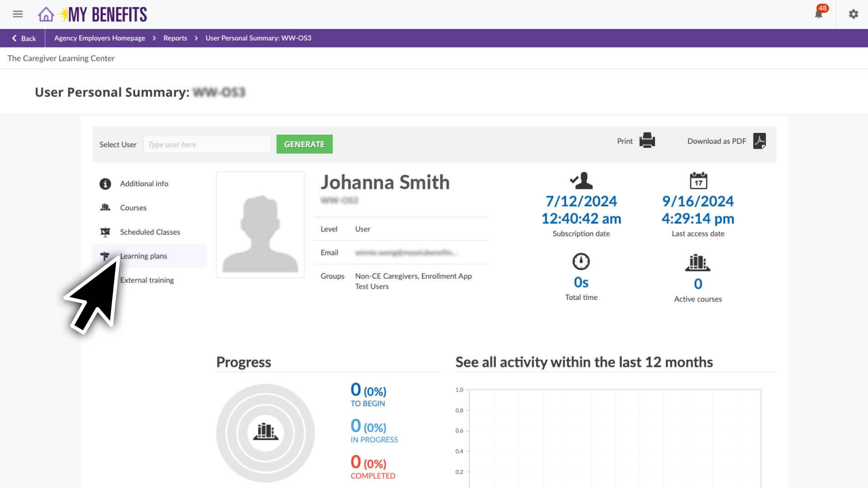Viewport: 868px width, 488px height.
Task: Open notifications bell with 48 badge
Action: point(819,14)
